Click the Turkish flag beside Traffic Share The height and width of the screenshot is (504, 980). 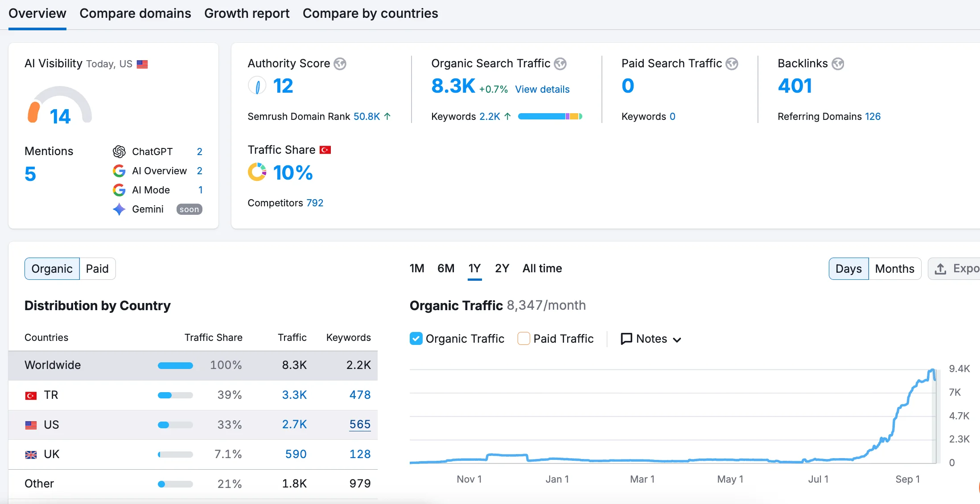pyautogui.click(x=325, y=150)
